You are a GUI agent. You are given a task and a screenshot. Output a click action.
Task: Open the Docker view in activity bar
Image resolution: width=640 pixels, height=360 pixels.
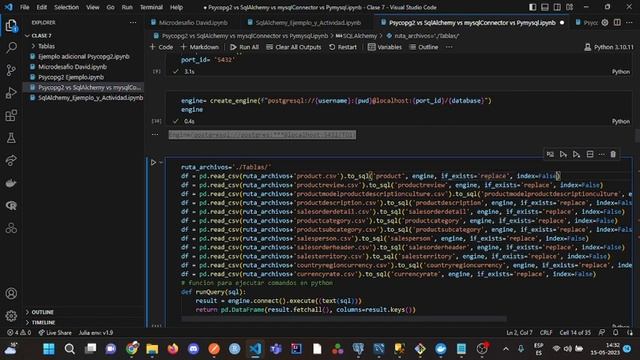(x=11, y=183)
